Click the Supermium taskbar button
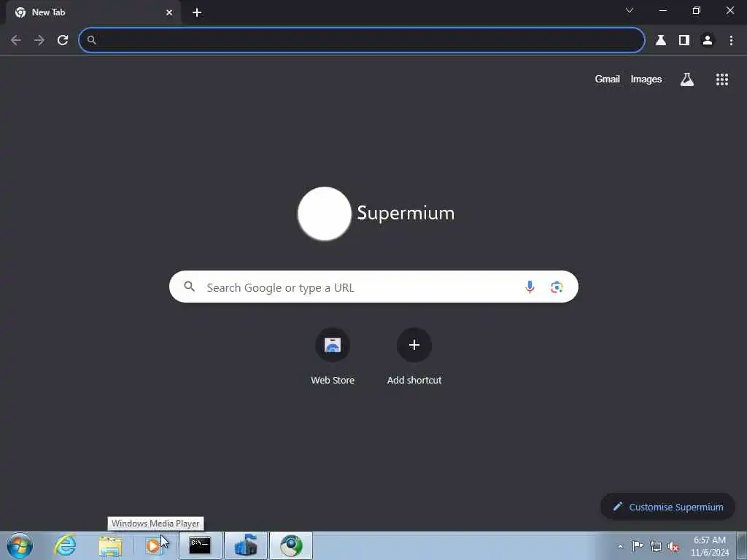Viewport: 747px width, 560px height. point(291,545)
